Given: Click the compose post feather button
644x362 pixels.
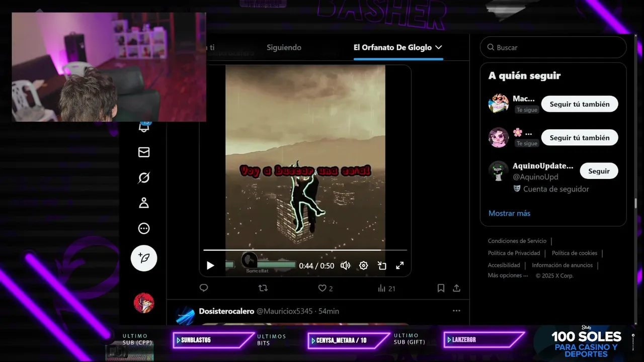Looking at the screenshot, I should tap(144, 258).
